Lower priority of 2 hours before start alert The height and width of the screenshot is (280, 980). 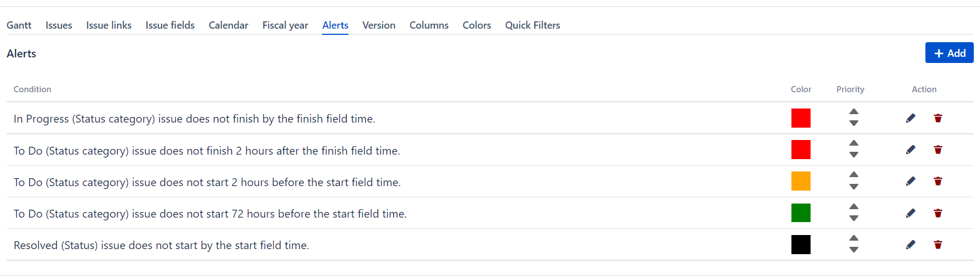(854, 187)
